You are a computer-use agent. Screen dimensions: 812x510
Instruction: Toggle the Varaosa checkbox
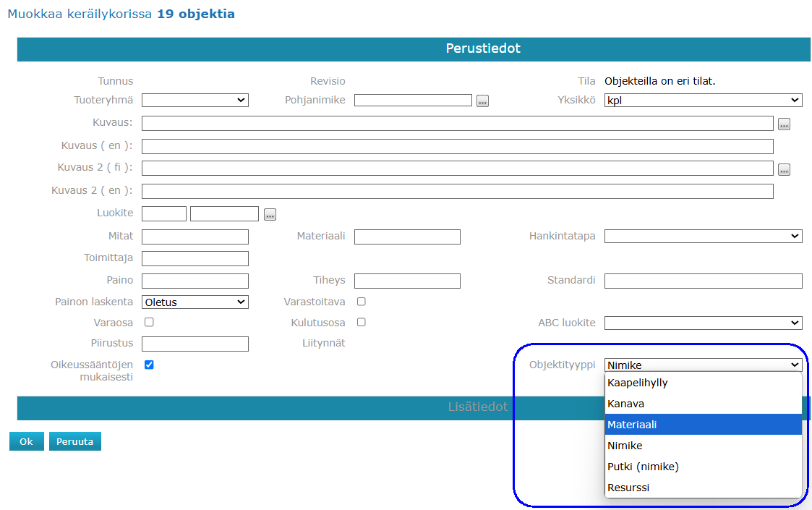coord(149,322)
